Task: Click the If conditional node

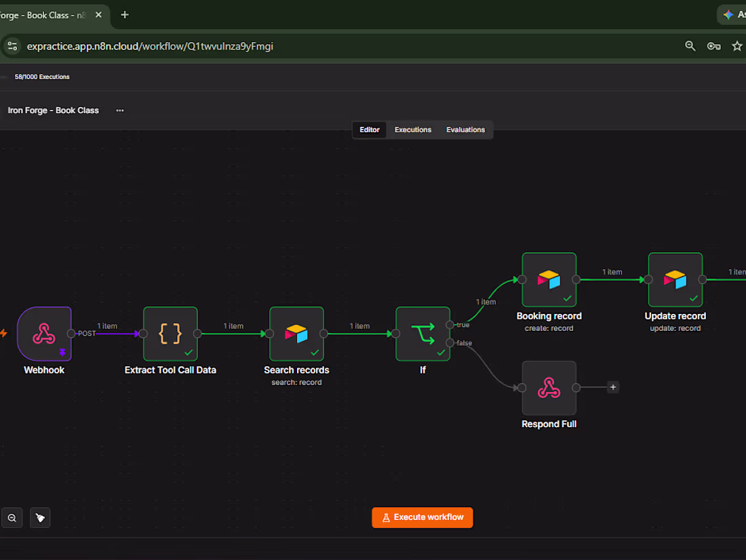Action: pyautogui.click(x=423, y=334)
